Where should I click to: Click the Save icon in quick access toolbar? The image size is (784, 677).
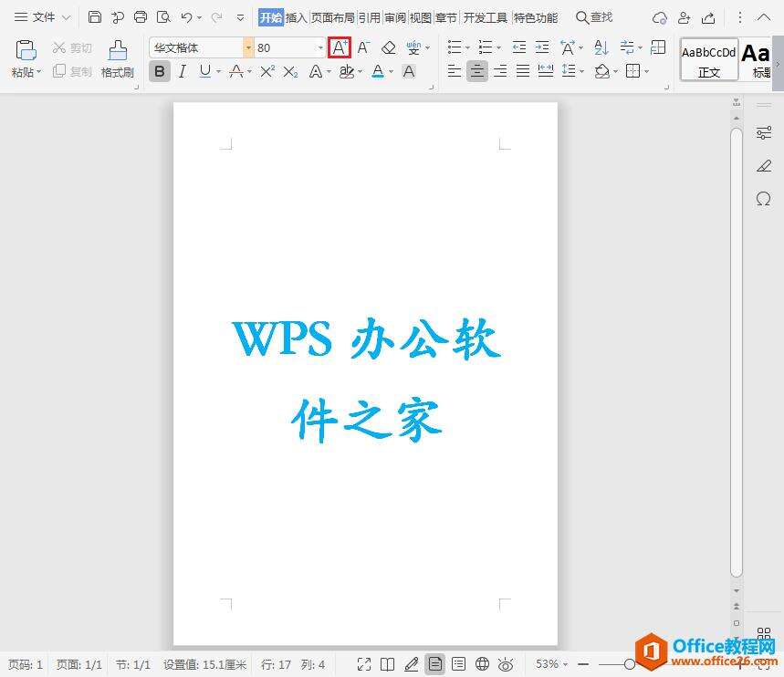(x=95, y=17)
